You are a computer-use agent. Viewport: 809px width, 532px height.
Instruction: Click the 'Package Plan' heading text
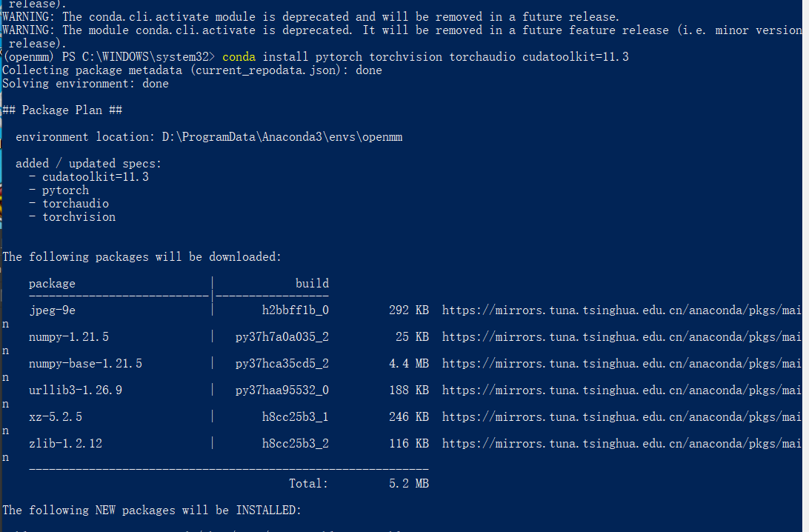pyautogui.click(x=62, y=110)
